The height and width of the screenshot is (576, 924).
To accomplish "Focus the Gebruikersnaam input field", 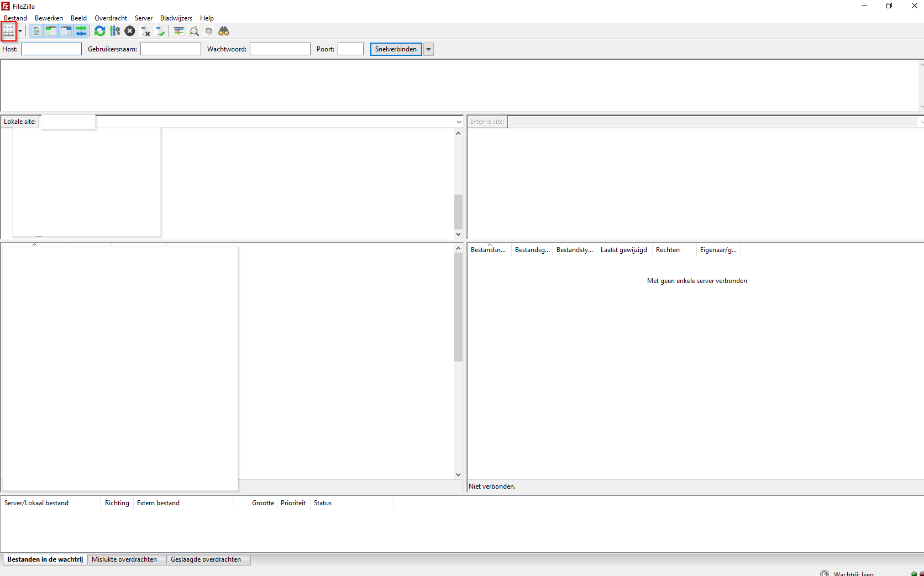I will pyautogui.click(x=171, y=49).
